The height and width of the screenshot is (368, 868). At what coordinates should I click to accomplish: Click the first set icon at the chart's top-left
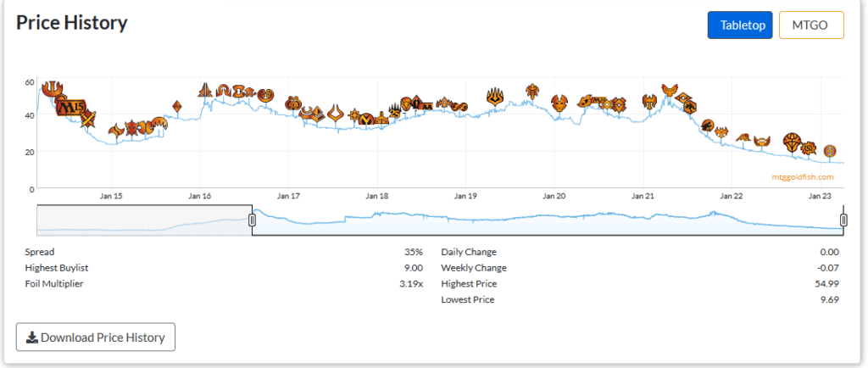[x=51, y=86]
